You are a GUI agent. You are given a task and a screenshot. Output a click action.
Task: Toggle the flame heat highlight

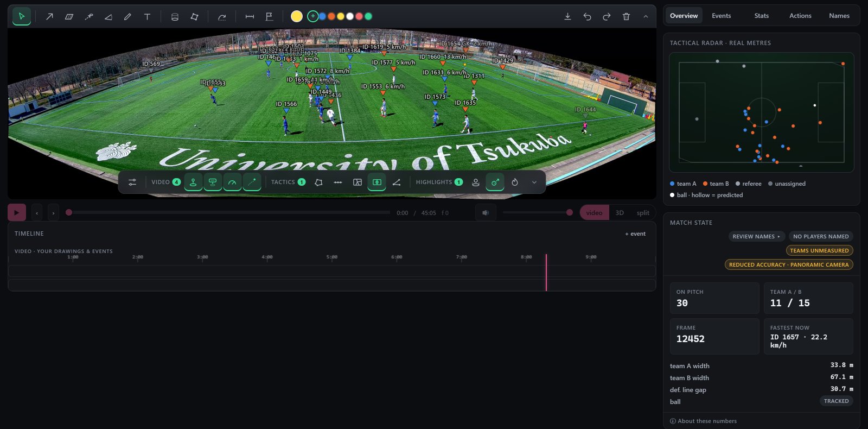[x=515, y=182]
